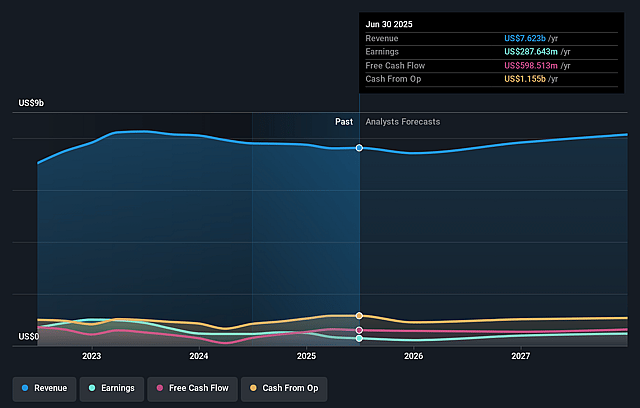Click the Jun 30 2025 tooltip date
Screen dimensions: 640x408
coord(389,24)
